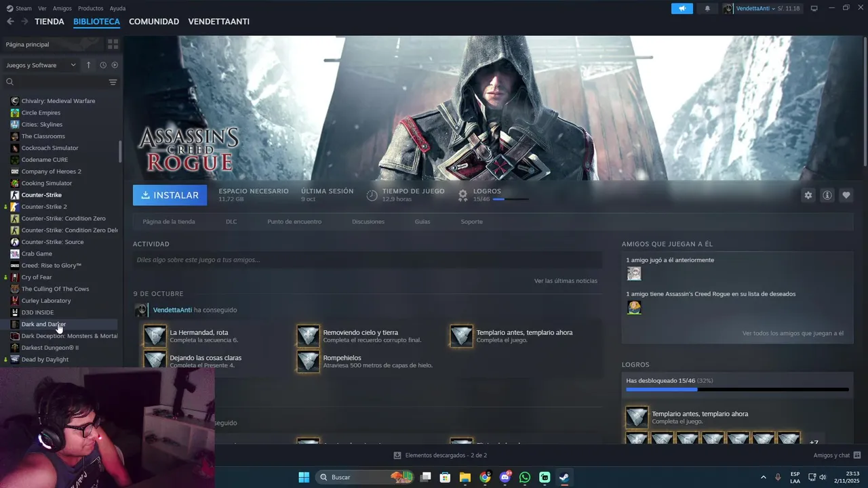Click the +7 more achievements tile
868x488 pixels.
pos(814,439)
